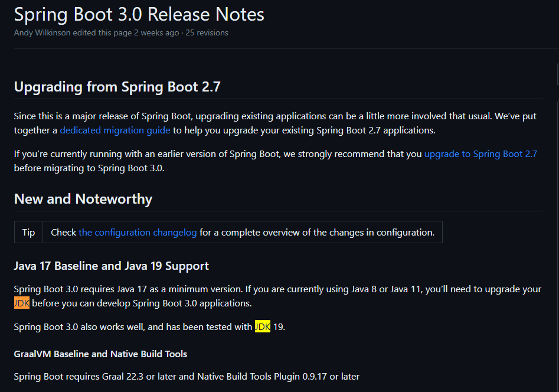The height and width of the screenshot is (392, 559).
Task: Open the dedicated migration guide link
Action: 115,130
